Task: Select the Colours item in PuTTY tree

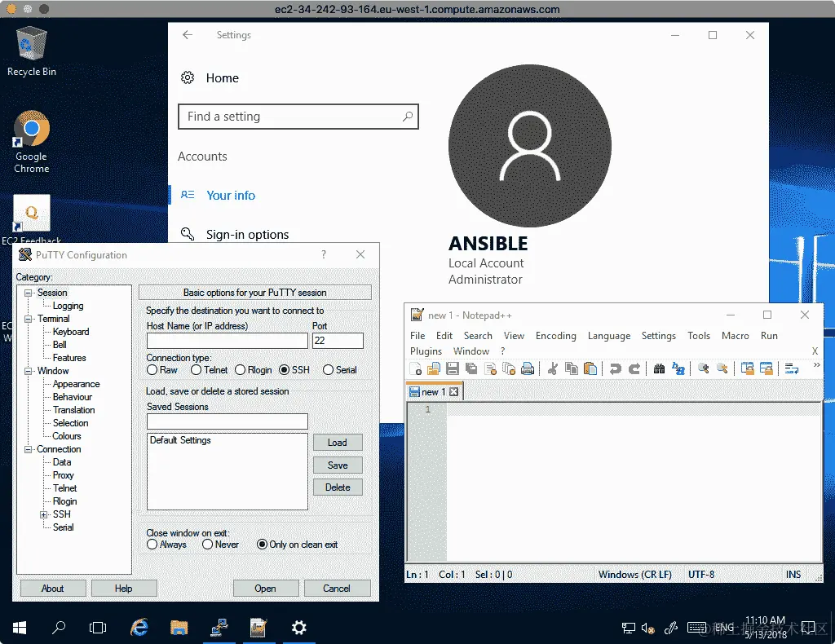Action: (x=67, y=436)
